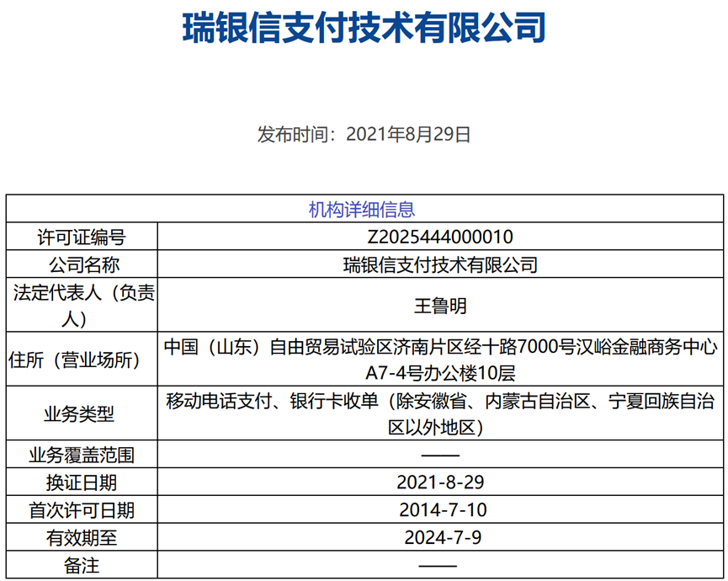728x581 pixels.
Task: Click the 住所（营业场所） label cell
Action: [82, 360]
